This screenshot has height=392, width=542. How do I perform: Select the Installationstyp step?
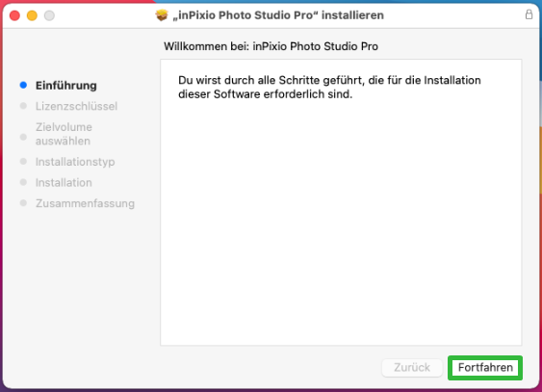tap(75, 162)
